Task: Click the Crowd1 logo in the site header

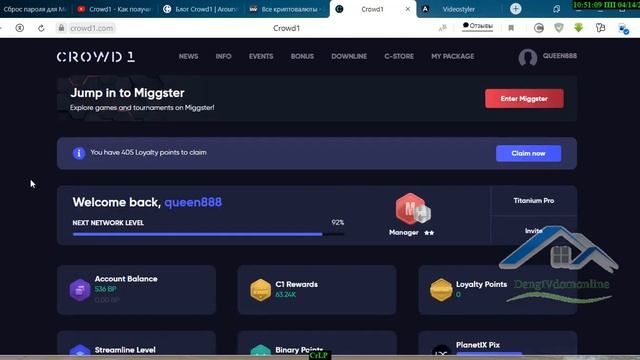Action: [x=96, y=56]
